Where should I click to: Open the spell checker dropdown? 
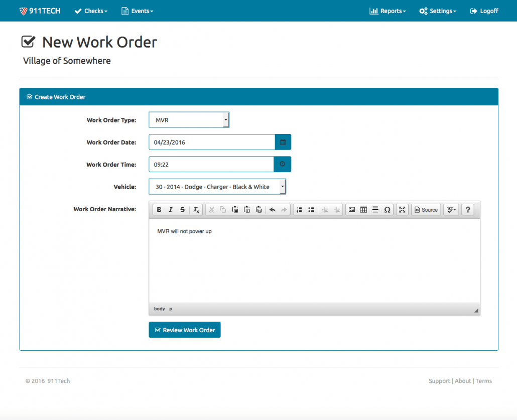[451, 210]
